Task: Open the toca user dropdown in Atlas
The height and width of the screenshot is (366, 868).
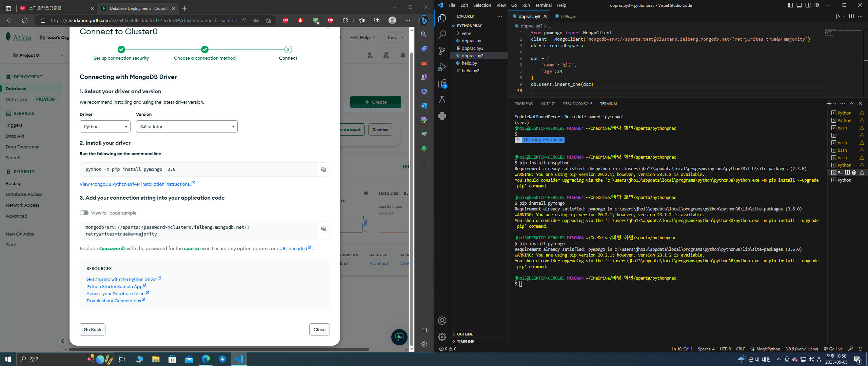Action: click(x=395, y=37)
